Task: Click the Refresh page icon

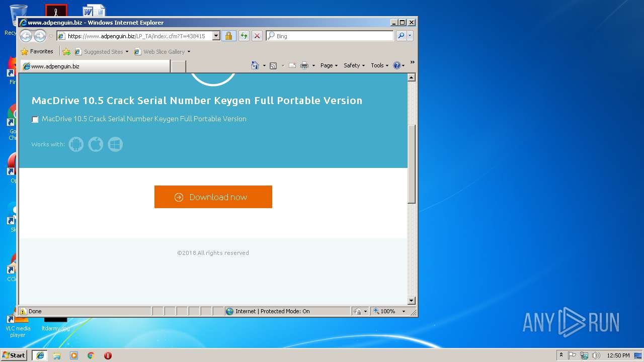Action: [244, 36]
